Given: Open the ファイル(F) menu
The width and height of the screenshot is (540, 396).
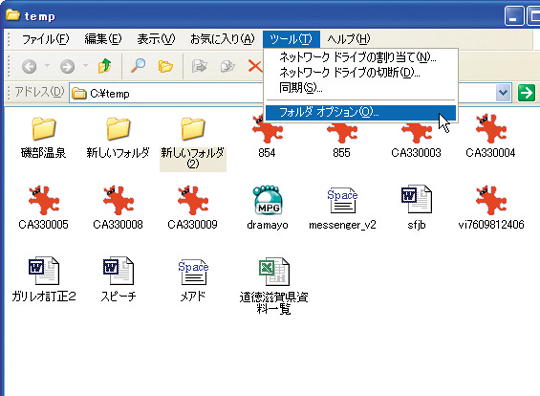Looking at the screenshot, I should click(45, 39).
